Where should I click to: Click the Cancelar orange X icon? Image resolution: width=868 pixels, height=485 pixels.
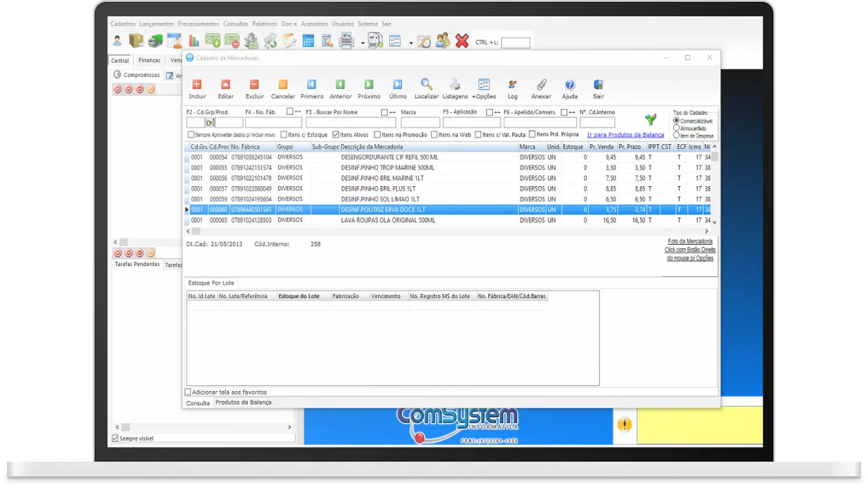pos(283,85)
